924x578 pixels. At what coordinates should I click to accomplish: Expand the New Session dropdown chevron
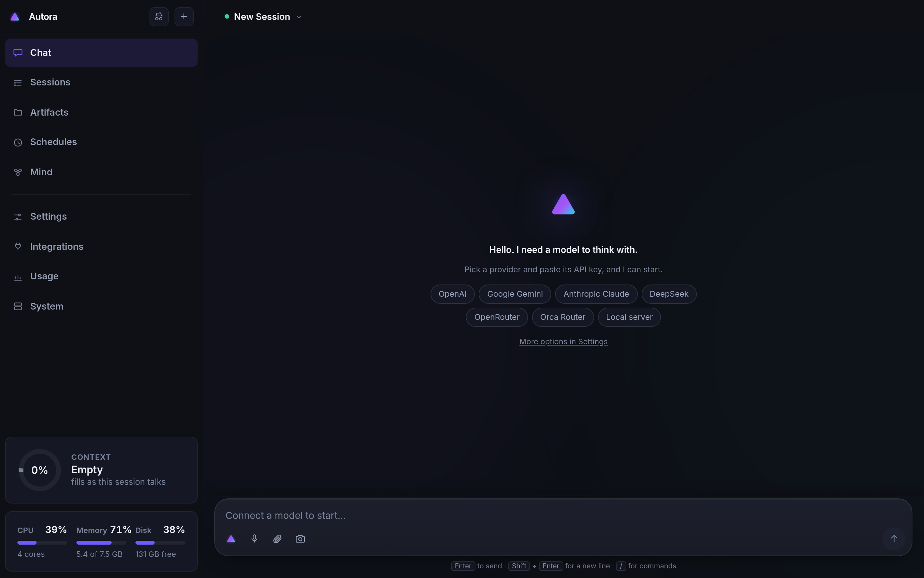click(x=299, y=17)
